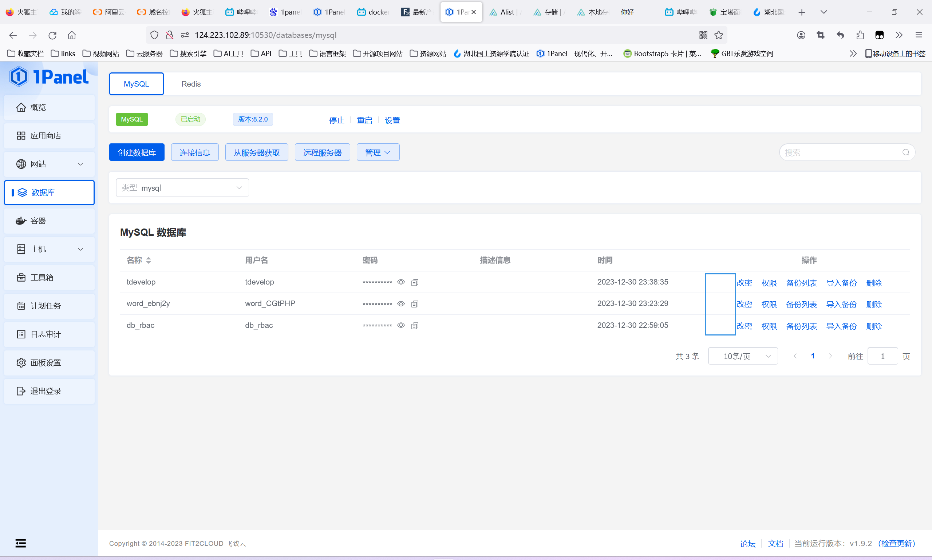
Task: Switch to the docker browser tab
Action: (373, 12)
